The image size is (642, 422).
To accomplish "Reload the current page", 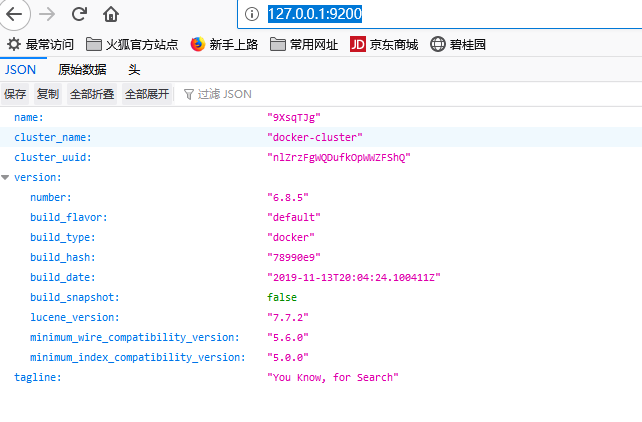I will pos(79,14).
